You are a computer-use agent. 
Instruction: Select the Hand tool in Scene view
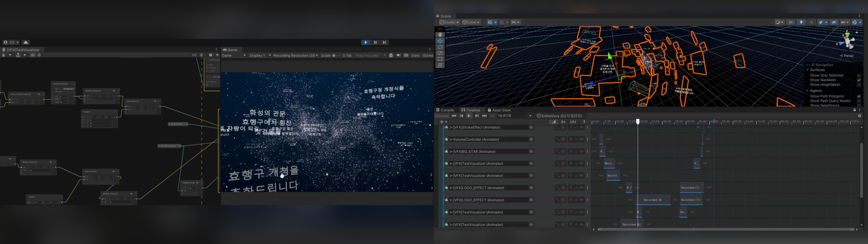point(440,35)
